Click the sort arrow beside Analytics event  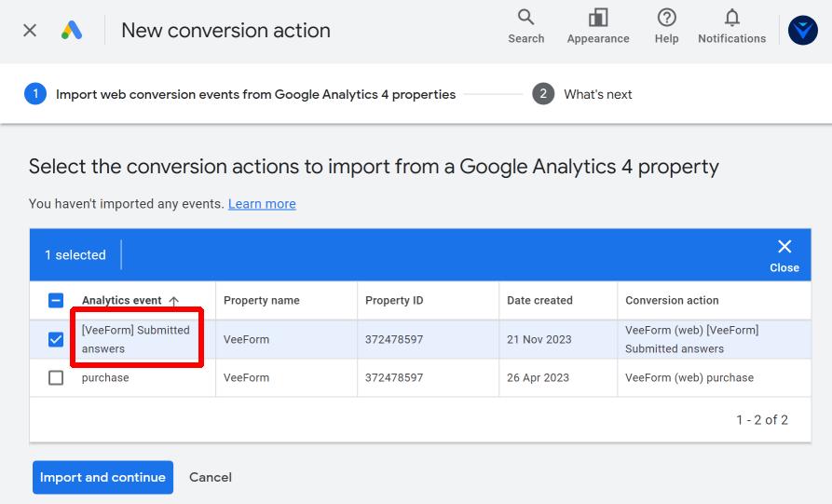pyautogui.click(x=173, y=301)
